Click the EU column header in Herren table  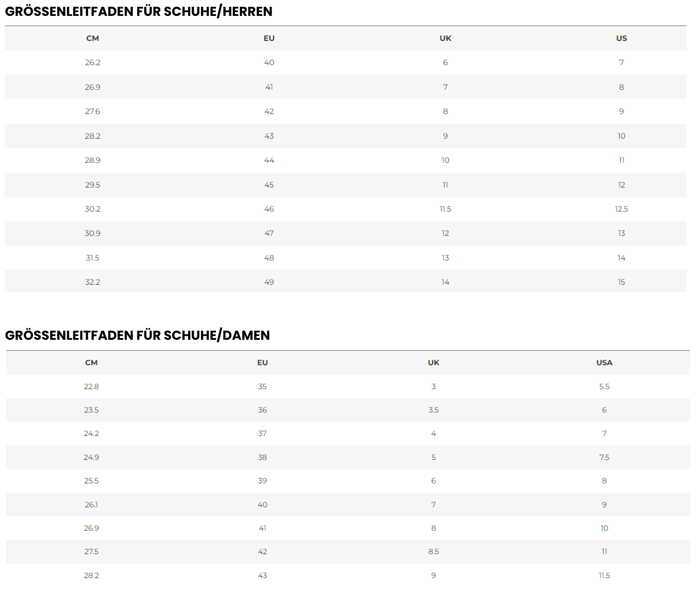click(269, 38)
